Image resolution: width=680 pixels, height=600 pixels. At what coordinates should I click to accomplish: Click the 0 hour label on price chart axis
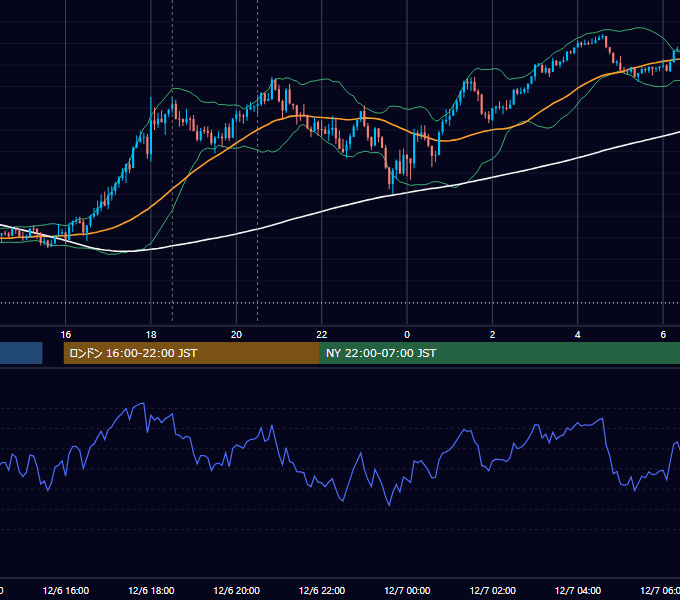407,335
